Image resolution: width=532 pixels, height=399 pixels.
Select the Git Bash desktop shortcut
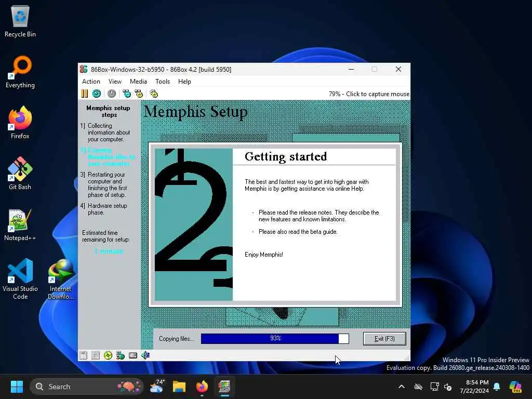[20, 174]
